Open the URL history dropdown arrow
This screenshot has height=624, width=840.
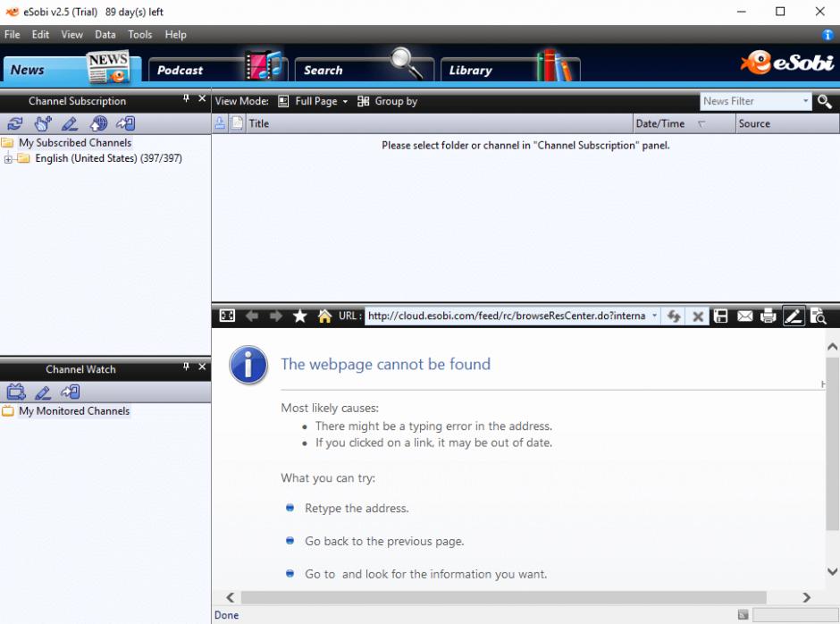tap(654, 316)
